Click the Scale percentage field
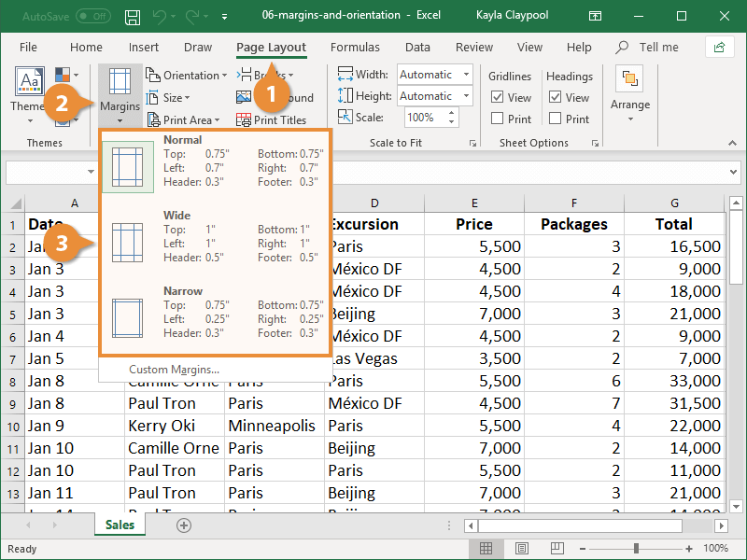747x560 pixels. 425,118
